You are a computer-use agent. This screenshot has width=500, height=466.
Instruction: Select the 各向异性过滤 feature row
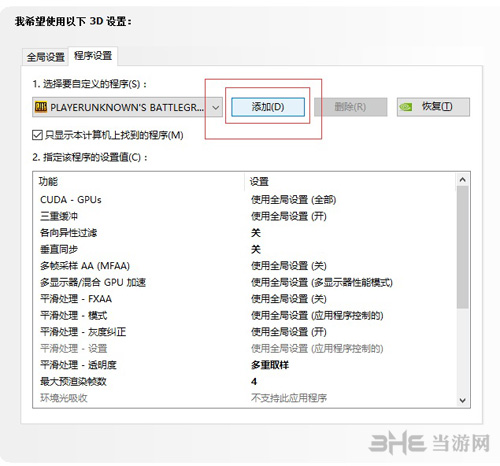click(245, 233)
